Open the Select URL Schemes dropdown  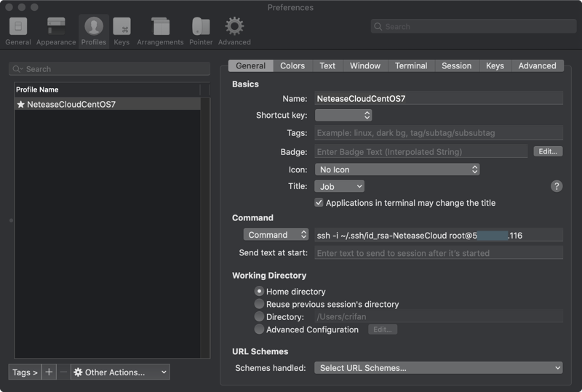pos(439,368)
